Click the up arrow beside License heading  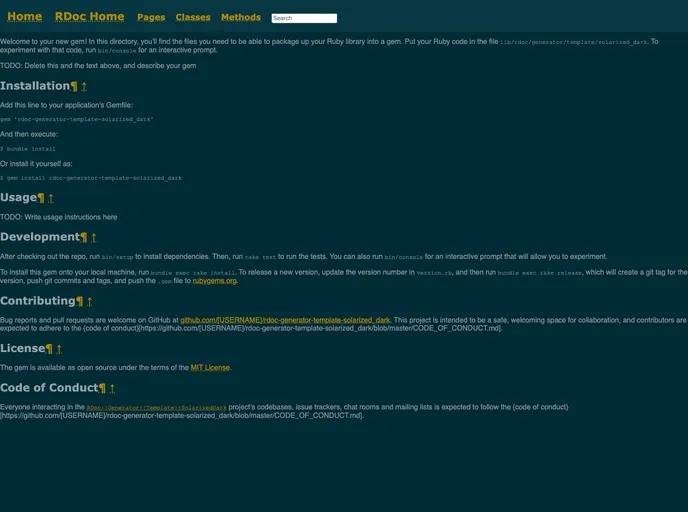point(59,349)
